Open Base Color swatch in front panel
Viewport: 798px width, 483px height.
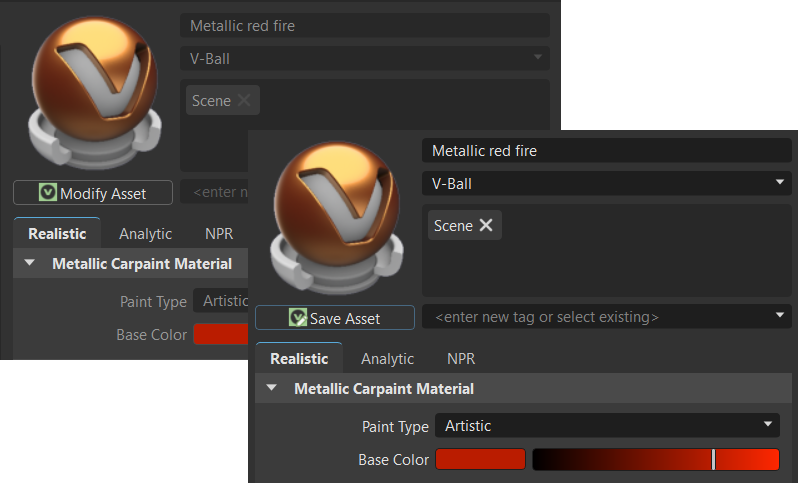tap(480, 459)
